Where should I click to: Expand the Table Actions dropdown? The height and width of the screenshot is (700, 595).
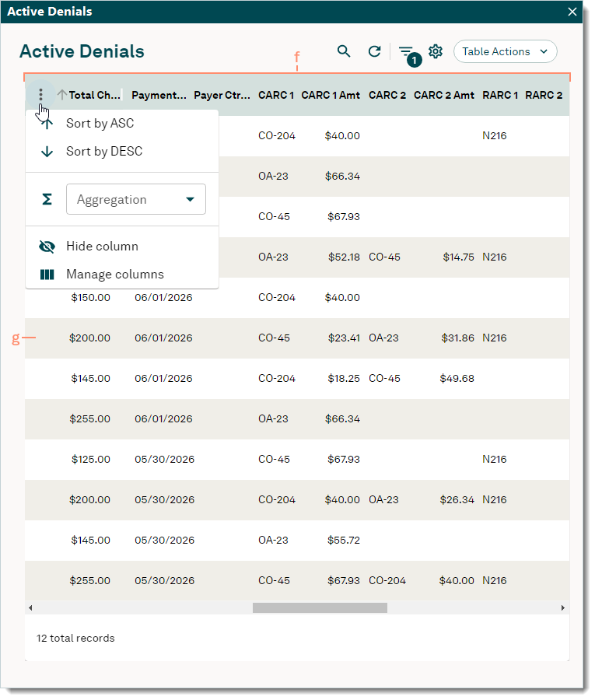point(505,51)
